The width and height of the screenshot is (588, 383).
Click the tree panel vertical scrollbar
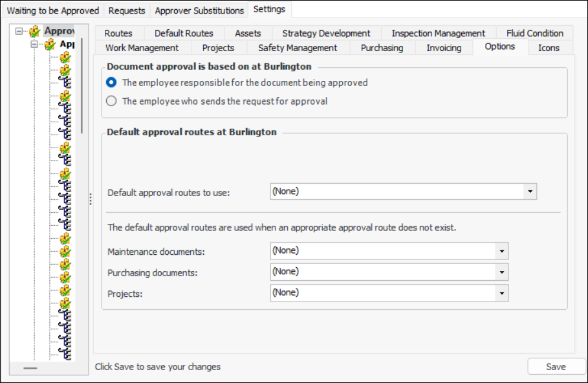pyautogui.click(x=82, y=84)
